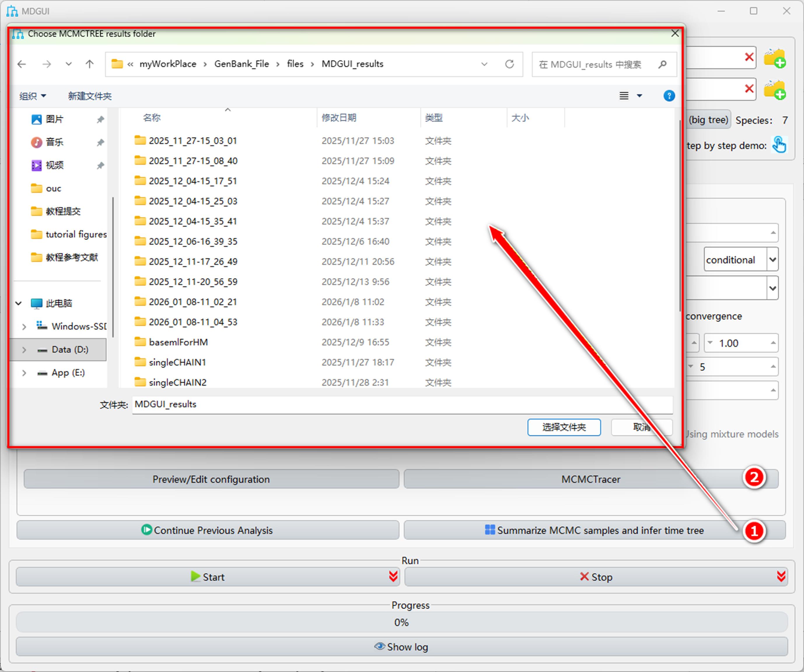Expand the Windows-SSD drive node

pyautogui.click(x=24, y=327)
